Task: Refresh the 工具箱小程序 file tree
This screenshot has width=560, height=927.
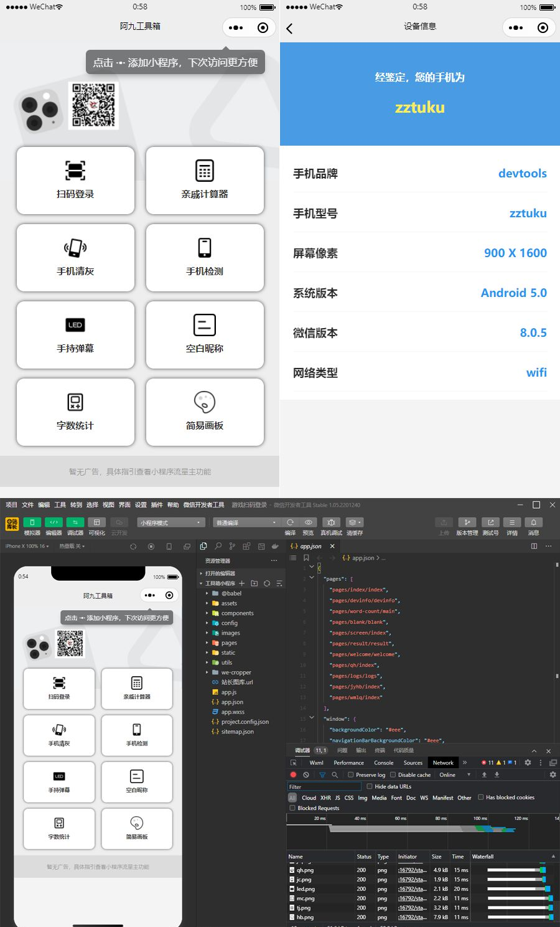Action: pos(267,583)
